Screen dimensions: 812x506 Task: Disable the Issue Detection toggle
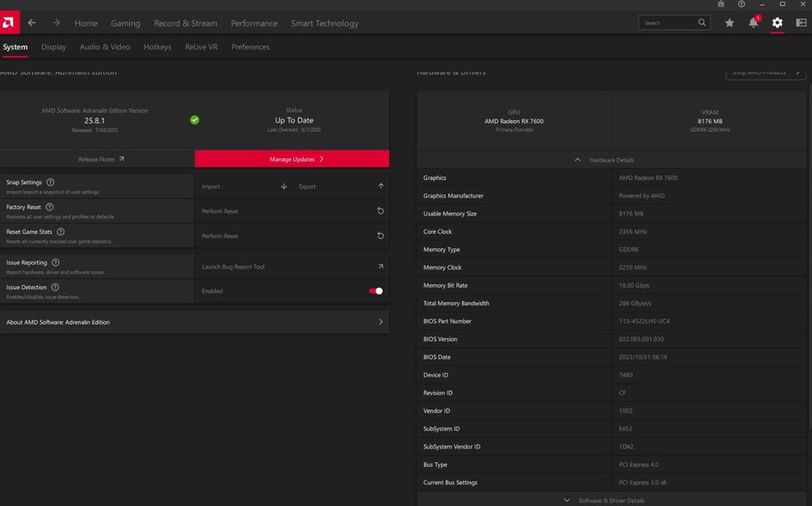375,291
